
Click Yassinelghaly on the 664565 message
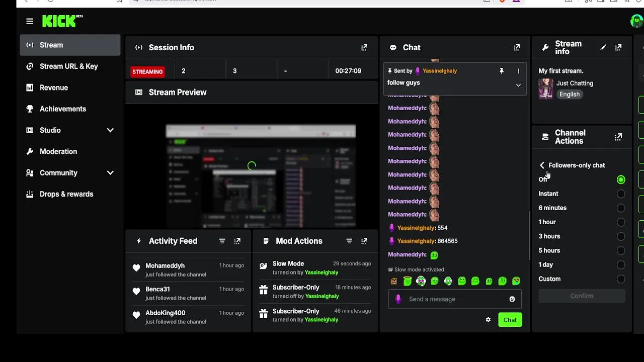click(x=416, y=241)
